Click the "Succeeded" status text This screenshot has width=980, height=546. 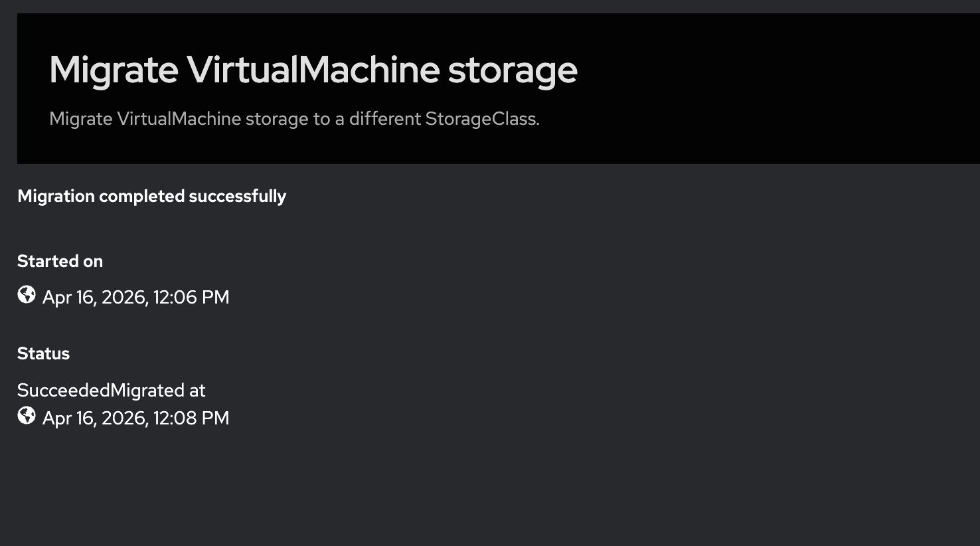click(x=63, y=390)
